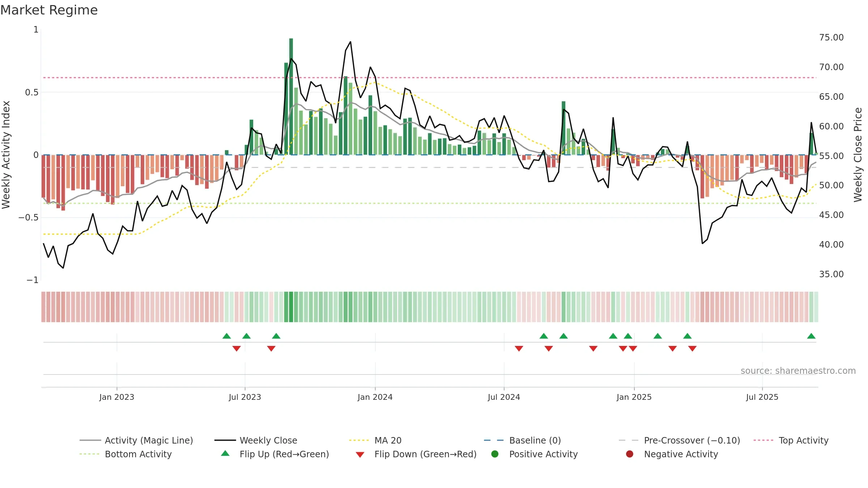Toggle the MA 20 legend entry
Image resolution: width=868 pixels, height=488 pixels.
click(375, 440)
